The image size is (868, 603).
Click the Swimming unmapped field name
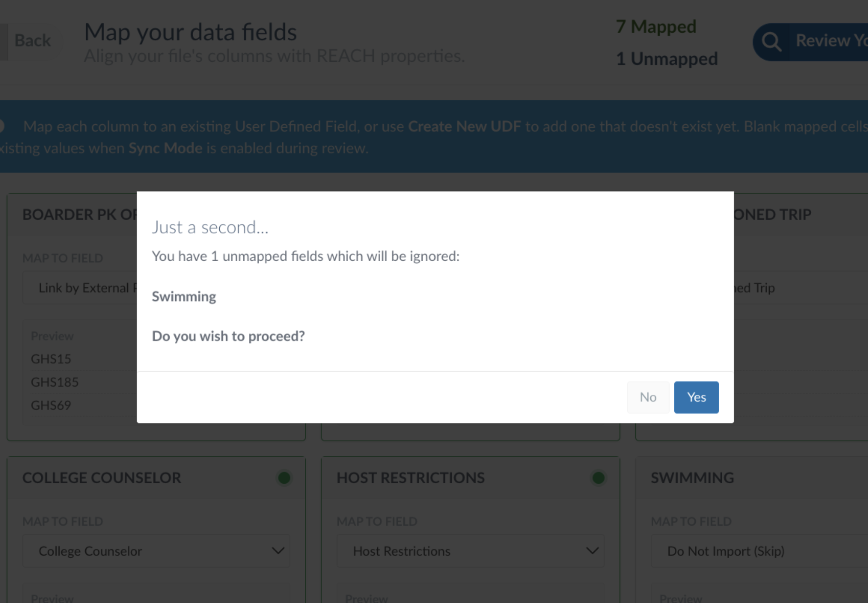(x=184, y=297)
